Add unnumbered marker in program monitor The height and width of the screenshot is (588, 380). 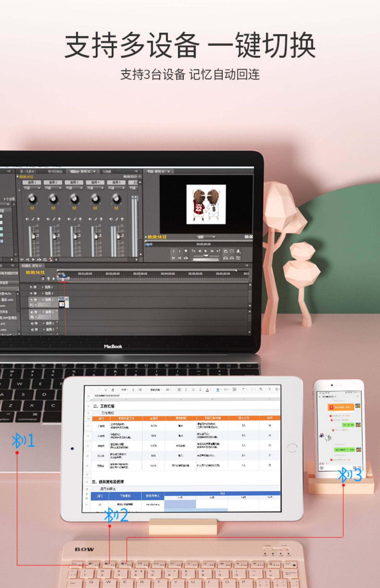point(186,251)
